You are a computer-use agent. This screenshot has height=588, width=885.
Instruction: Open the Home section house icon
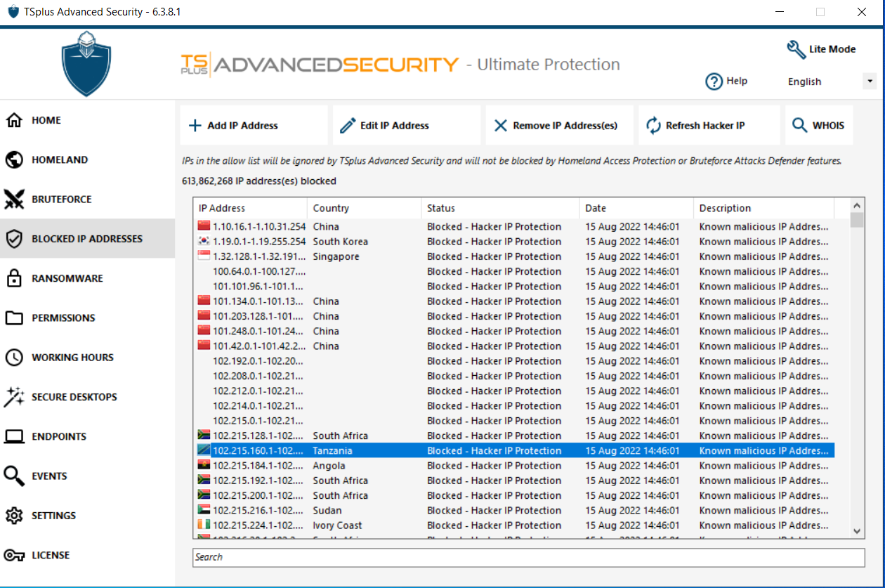click(x=14, y=120)
